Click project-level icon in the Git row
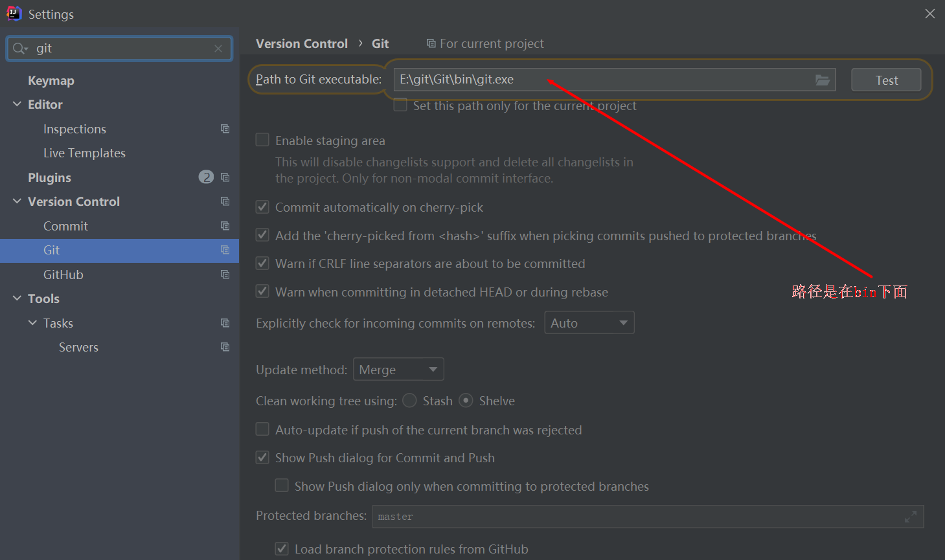This screenshot has width=945, height=560. [x=225, y=250]
